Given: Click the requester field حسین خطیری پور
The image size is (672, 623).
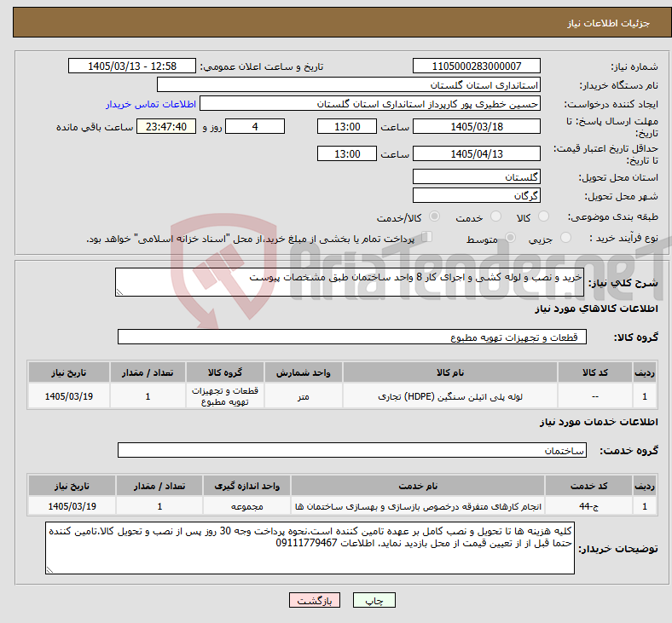Looking at the screenshot, I should coord(370,104).
